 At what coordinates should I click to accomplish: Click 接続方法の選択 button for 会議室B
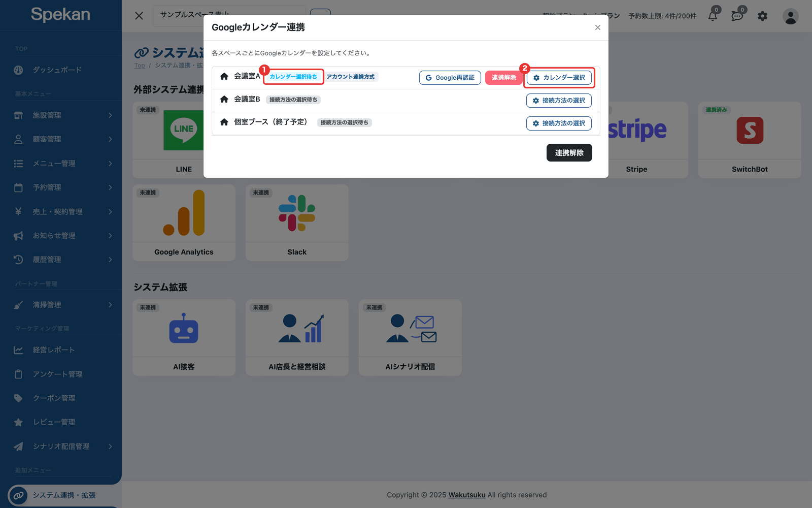pos(559,101)
